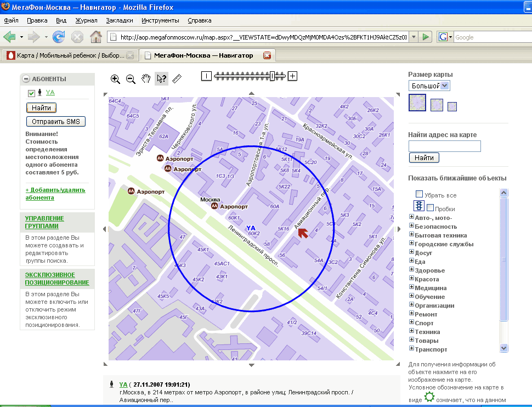Select the zoom out magnifier tool
The height and width of the screenshot is (407, 532).
point(131,79)
